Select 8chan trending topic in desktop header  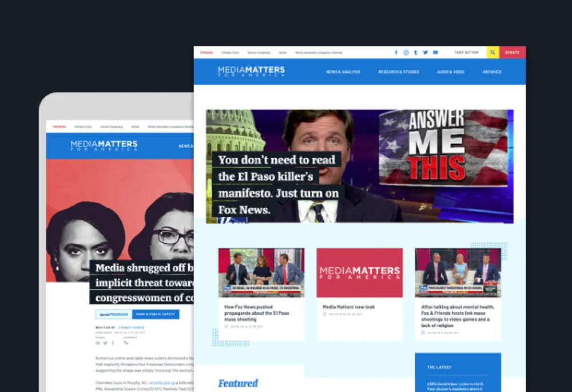pyautogui.click(x=283, y=53)
